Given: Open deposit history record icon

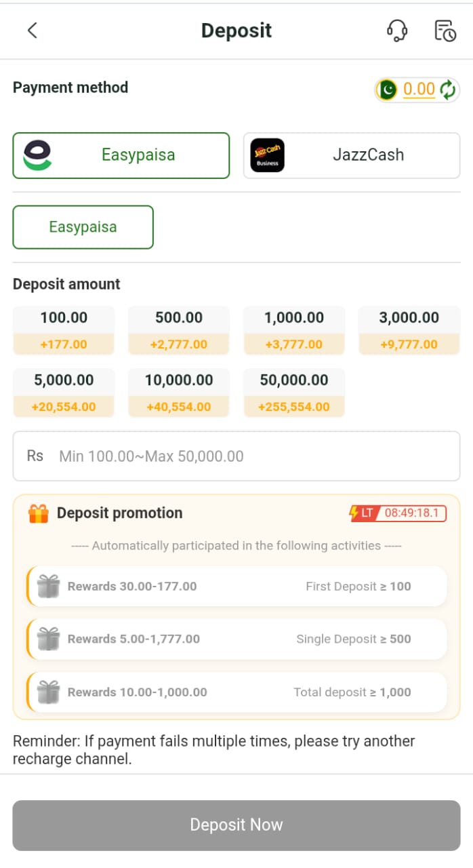Looking at the screenshot, I should point(445,31).
